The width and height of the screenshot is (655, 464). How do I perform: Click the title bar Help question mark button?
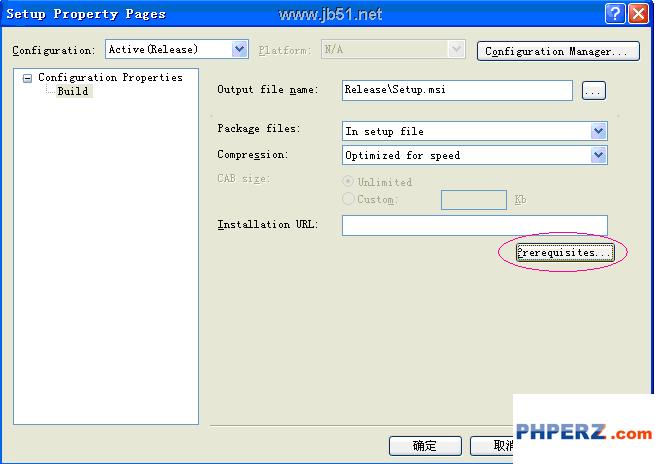click(616, 13)
